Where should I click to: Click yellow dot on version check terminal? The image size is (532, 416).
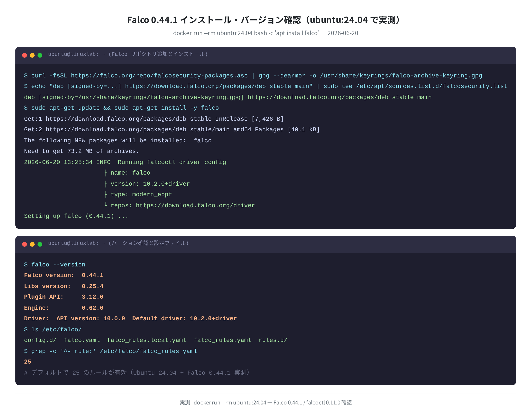pos(32,244)
